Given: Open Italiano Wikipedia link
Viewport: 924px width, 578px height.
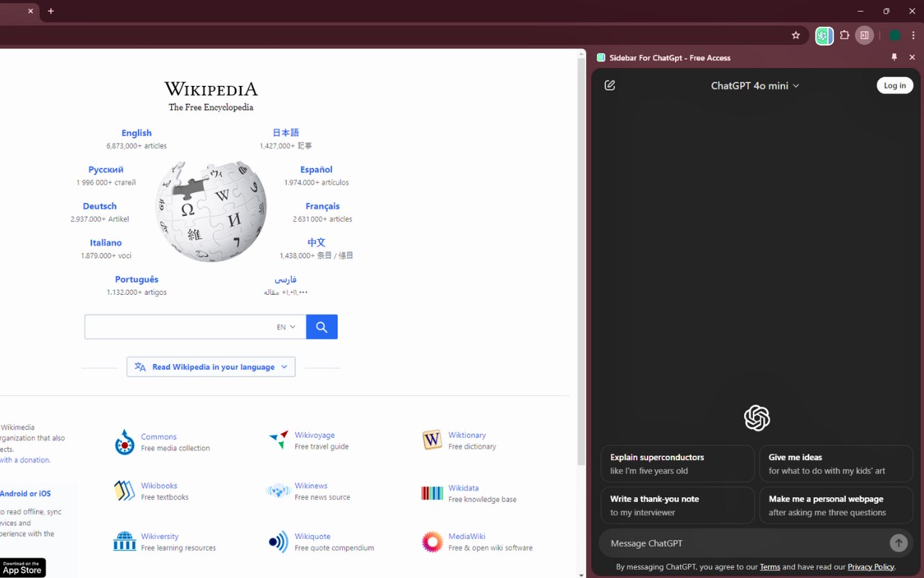Looking at the screenshot, I should [x=106, y=243].
